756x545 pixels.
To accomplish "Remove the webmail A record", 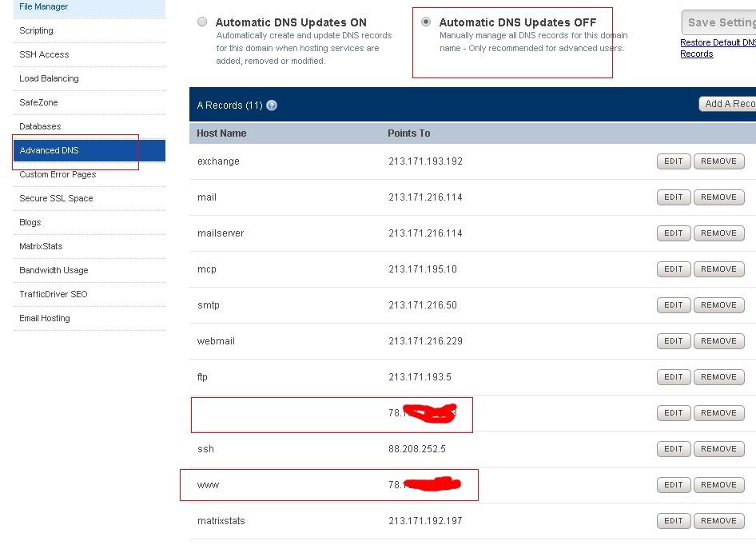I will coord(719,341).
